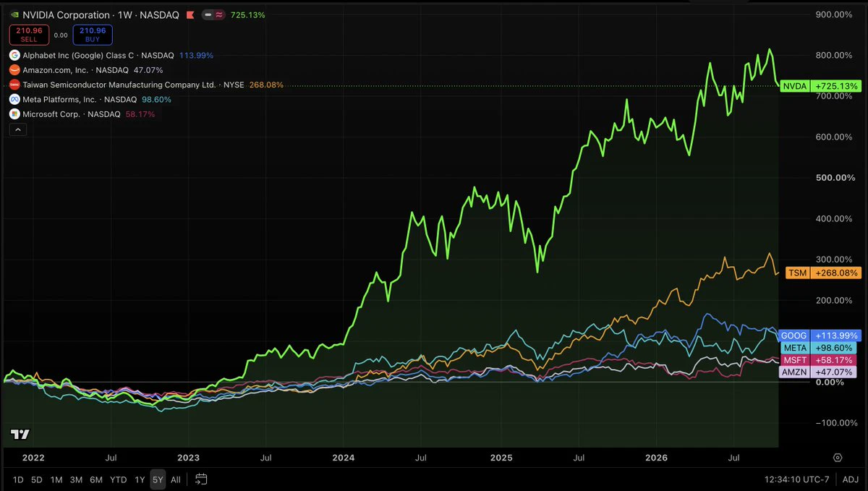868x491 pixels.
Task: Click the TSMC logo icon in the legend
Action: (x=14, y=85)
